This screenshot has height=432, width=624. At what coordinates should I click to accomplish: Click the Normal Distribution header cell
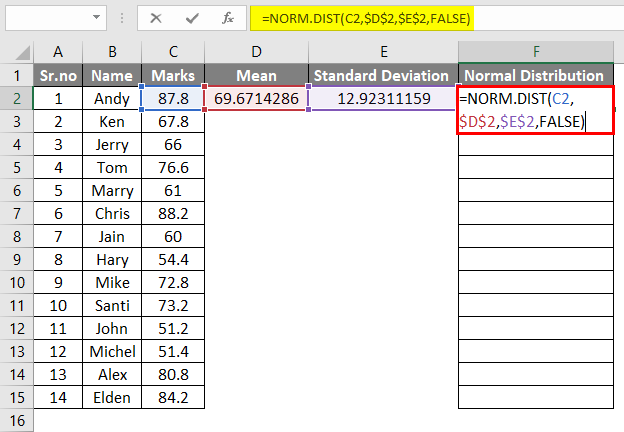(535, 75)
